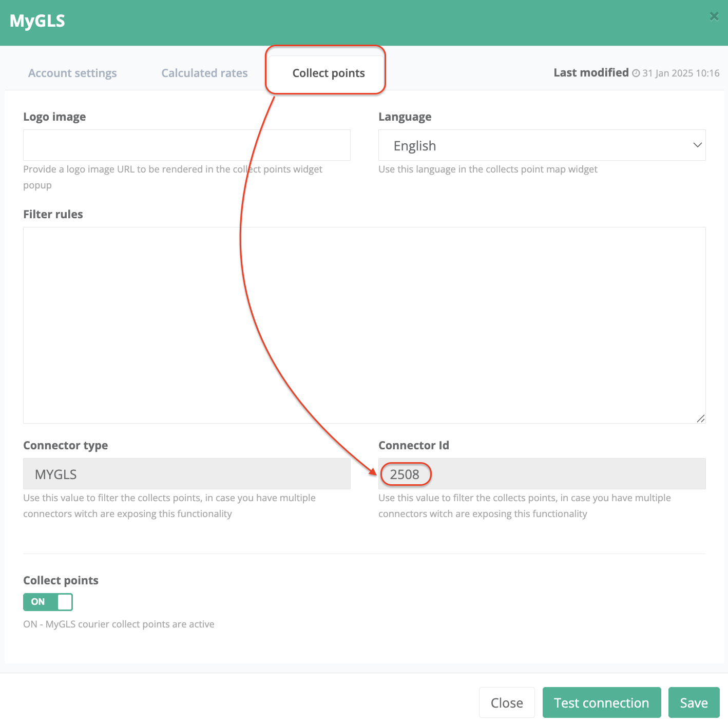Save the MyGLS settings
Image resolution: width=728 pixels, height=723 pixels.
coord(694,702)
